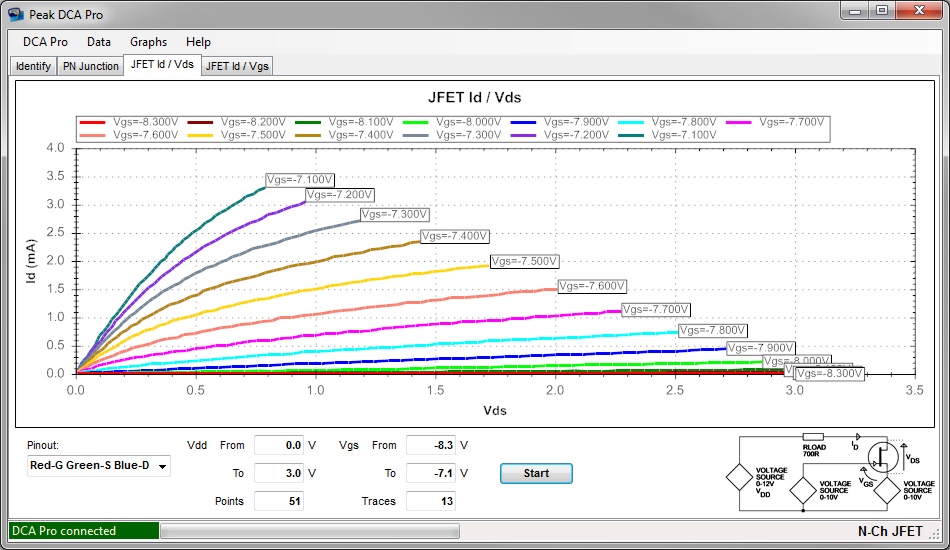The width and height of the screenshot is (950, 550).
Task: Click the purple Vgs=-7.200V legend swatch
Action: pyautogui.click(x=523, y=135)
